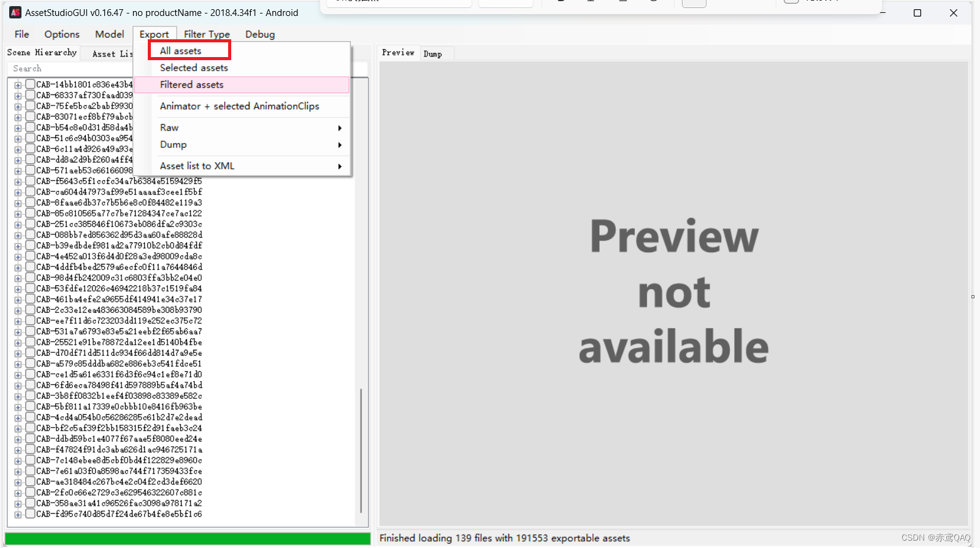Expand the CAB-a579c85dddba682e tree node

(x=18, y=364)
